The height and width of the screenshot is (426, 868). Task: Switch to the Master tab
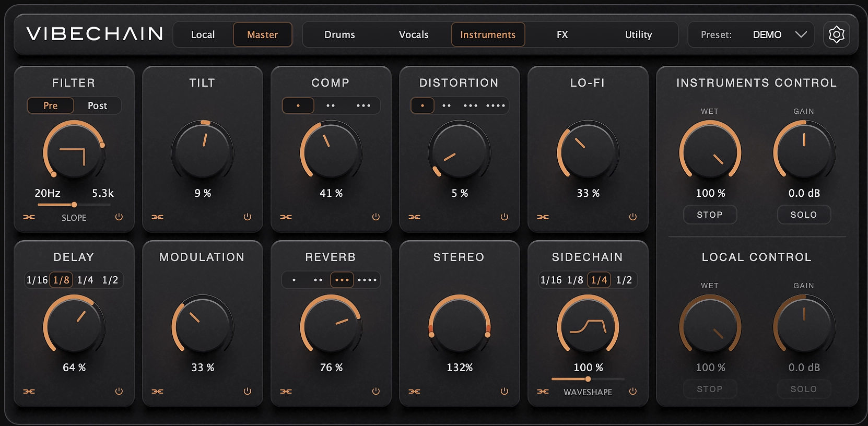pyautogui.click(x=263, y=34)
